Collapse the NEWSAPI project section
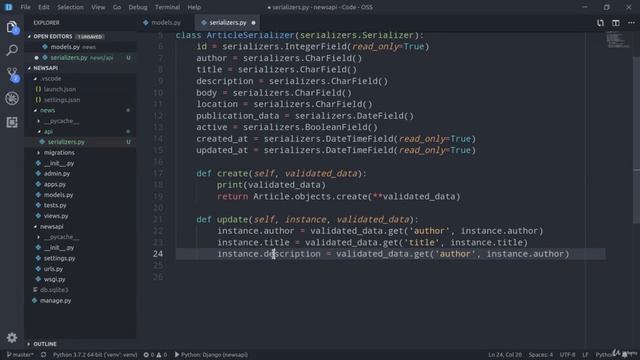This screenshot has height=360, width=640. pyautogui.click(x=80, y=68)
